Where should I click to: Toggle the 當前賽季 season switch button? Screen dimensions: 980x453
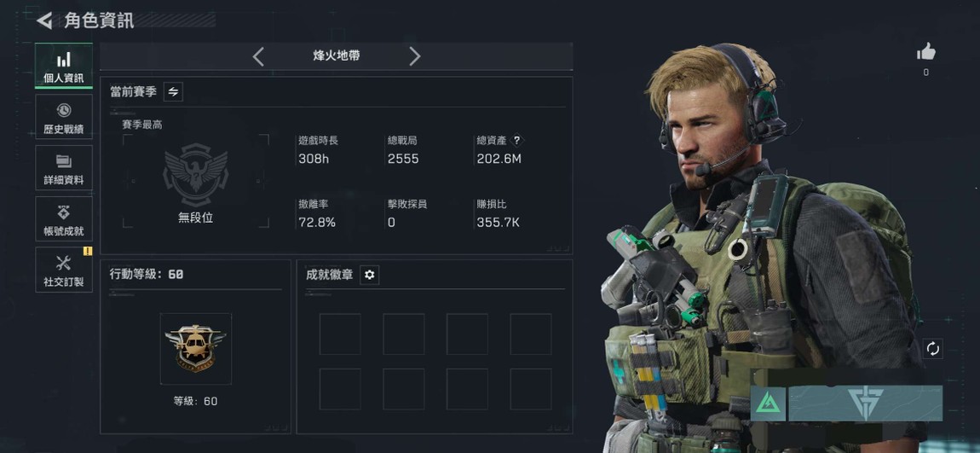173,92
